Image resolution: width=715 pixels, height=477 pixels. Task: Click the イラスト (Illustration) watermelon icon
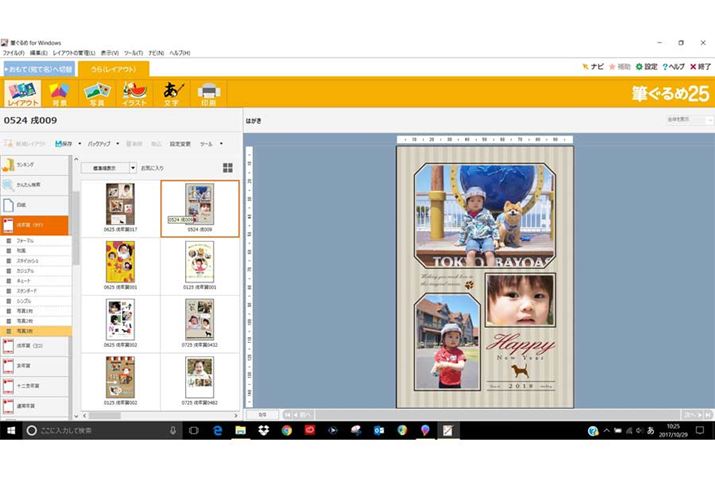click(x=134, y=93)
